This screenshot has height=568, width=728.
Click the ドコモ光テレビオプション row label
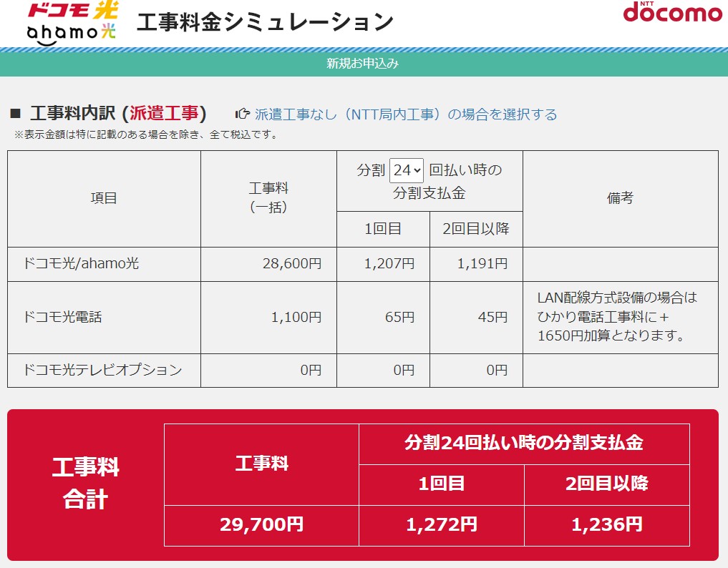tap(102, 370)
